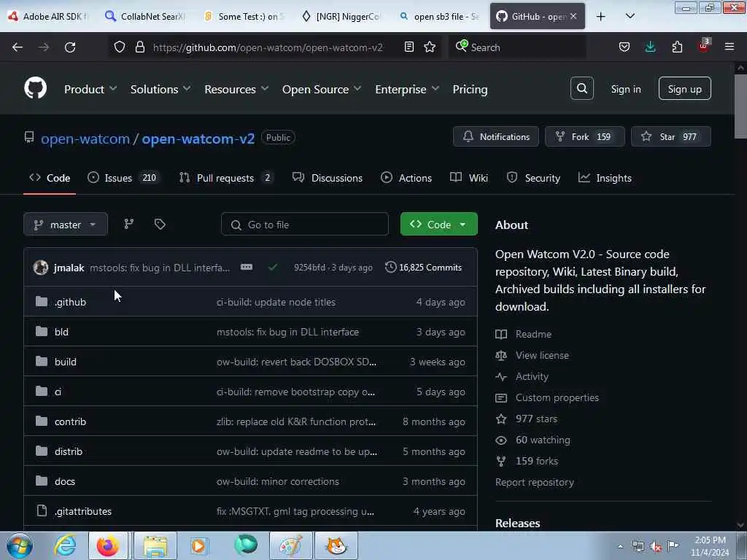747x560 pixels.
Task: List all tabs with the chevron
Action: tap(630, 16)
